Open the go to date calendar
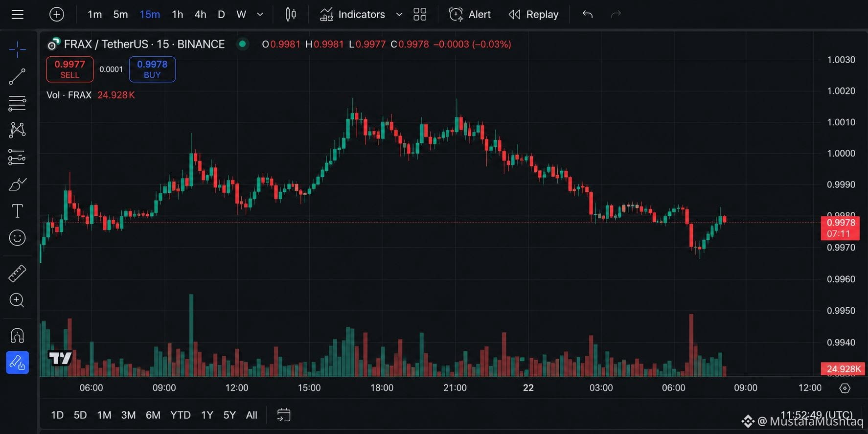 (284, 415)
